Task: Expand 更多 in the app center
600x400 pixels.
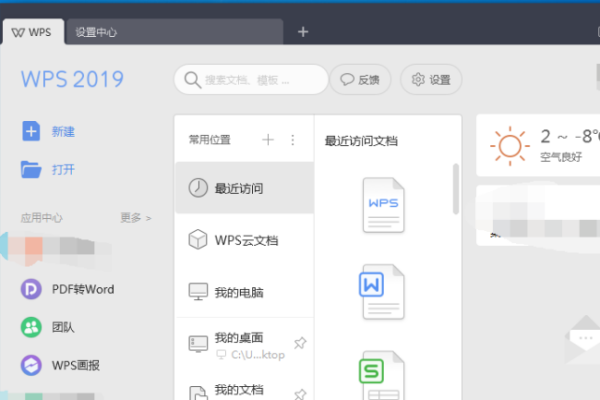Action: pos(135,217)
